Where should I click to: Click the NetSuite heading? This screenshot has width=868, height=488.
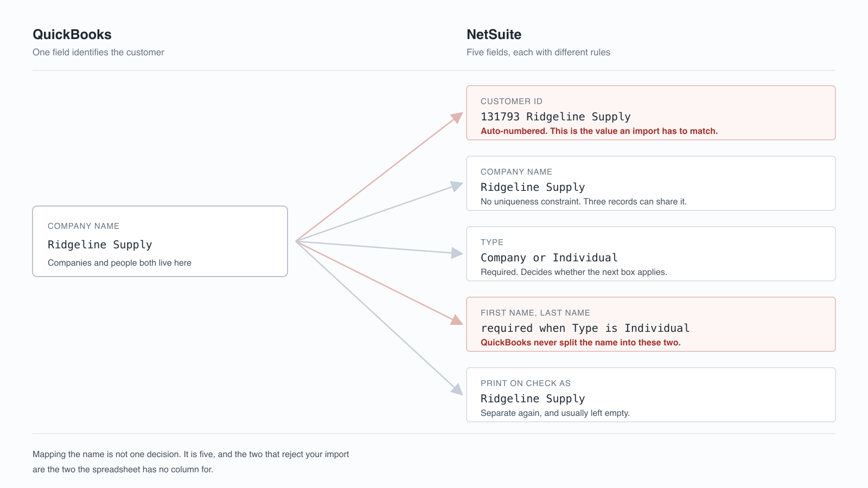coord(494,35)
